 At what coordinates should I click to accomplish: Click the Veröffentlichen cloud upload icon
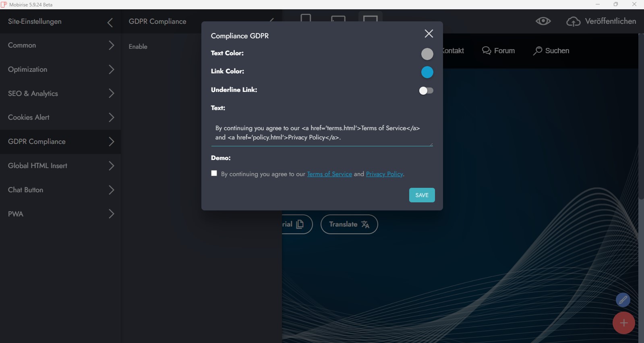coord(573,22)
